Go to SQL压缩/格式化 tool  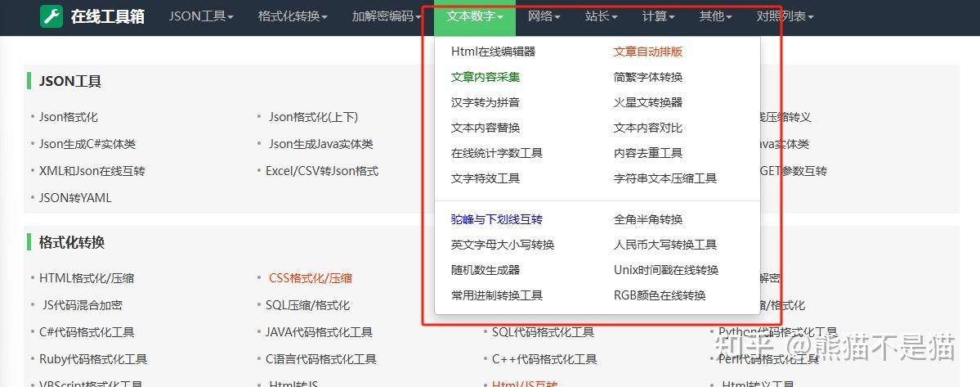click(307, 305)
